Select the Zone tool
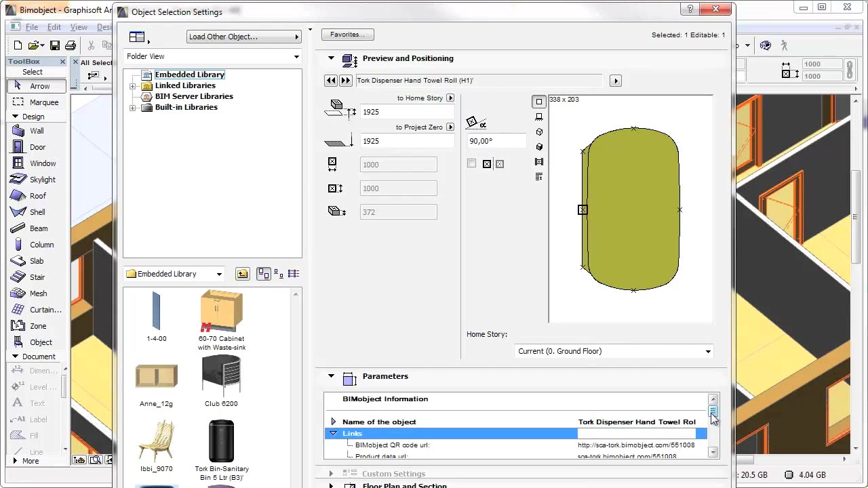The width and height of the screenshot is (868, 488). (38, 326)
